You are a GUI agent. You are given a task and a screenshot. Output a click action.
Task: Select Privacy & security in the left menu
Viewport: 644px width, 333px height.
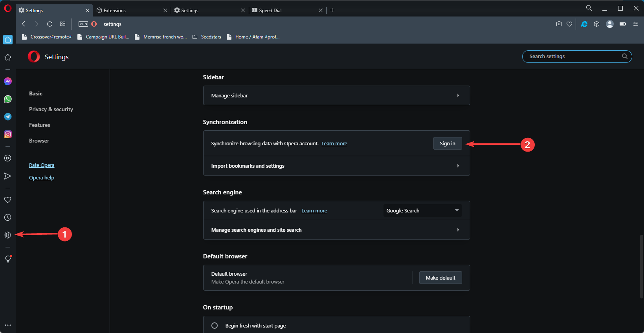[51, 109]
